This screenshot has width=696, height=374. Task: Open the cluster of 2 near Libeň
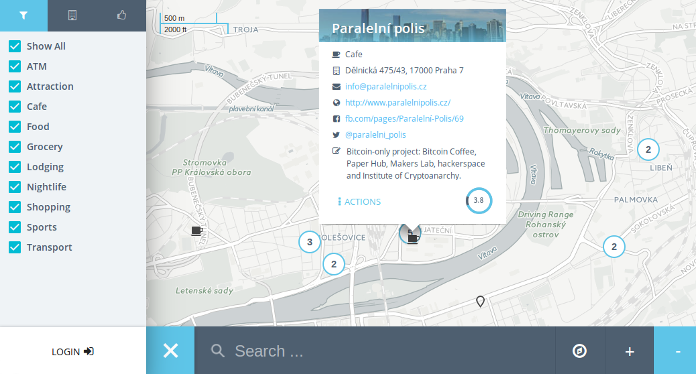click(648, 150)
